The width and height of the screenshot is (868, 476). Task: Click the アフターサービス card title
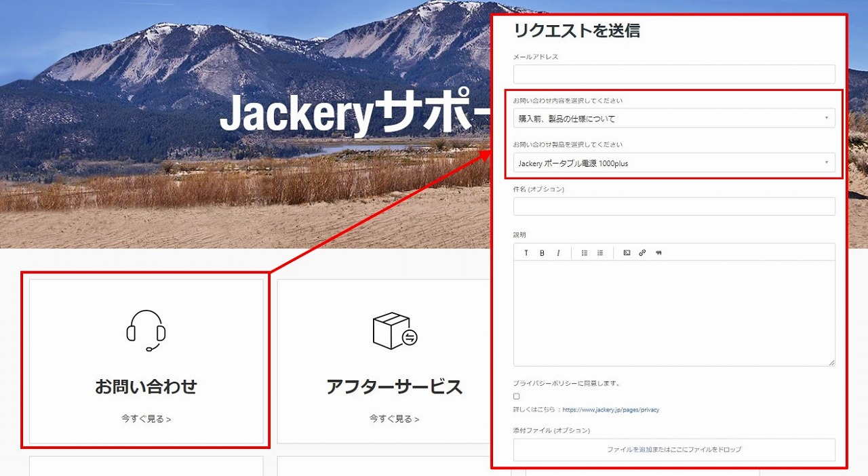pyautogui.click(x=394, y=386)
